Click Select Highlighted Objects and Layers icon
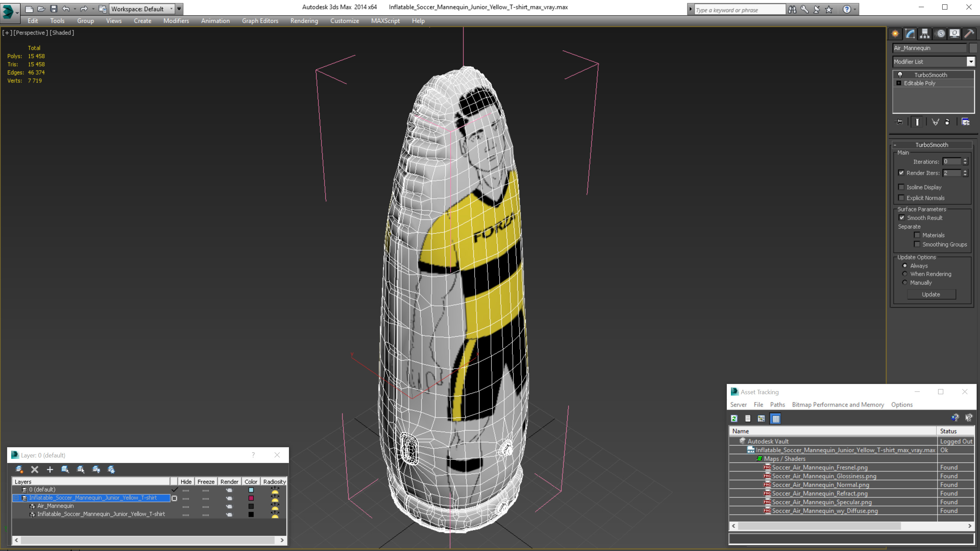The height and width of the screenshot is (551, 980). coord(65,470)
